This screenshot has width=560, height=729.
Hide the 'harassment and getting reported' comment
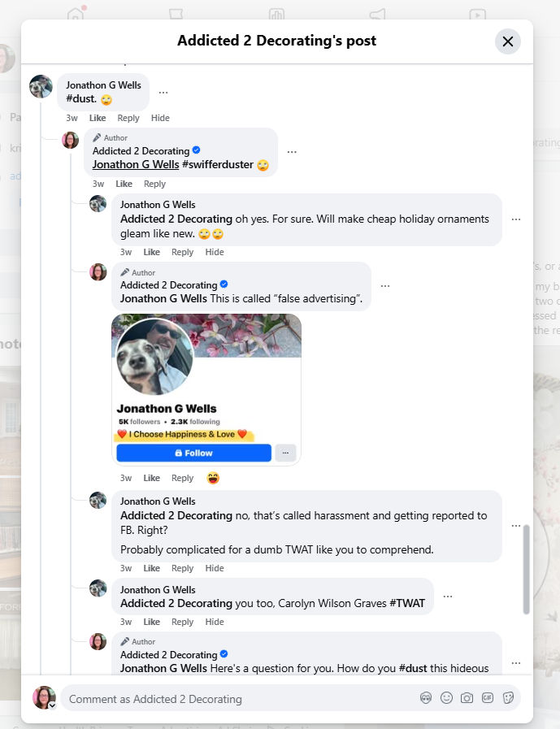pos(215,568)
